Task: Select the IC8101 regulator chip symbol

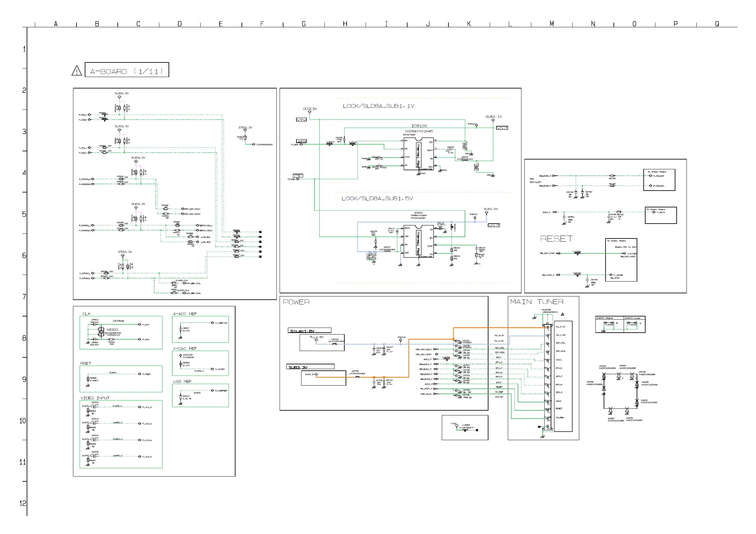Action: coord(418,241)
